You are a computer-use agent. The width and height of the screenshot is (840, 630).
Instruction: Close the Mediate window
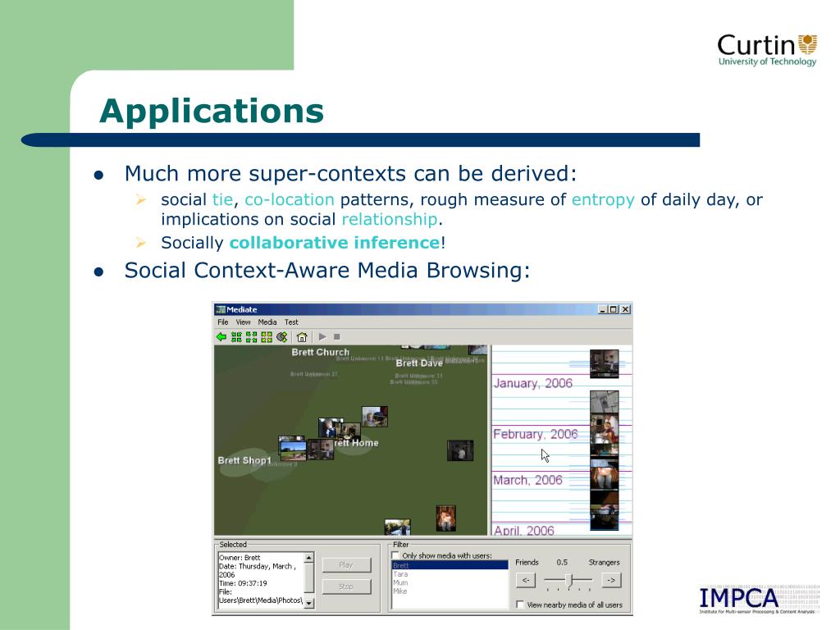[x=625, y=309]
